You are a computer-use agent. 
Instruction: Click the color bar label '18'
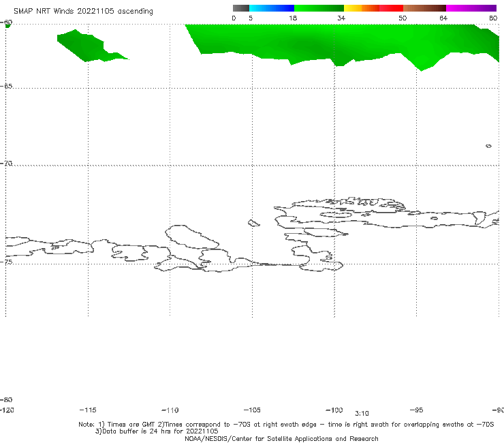[x=293, y=18]
